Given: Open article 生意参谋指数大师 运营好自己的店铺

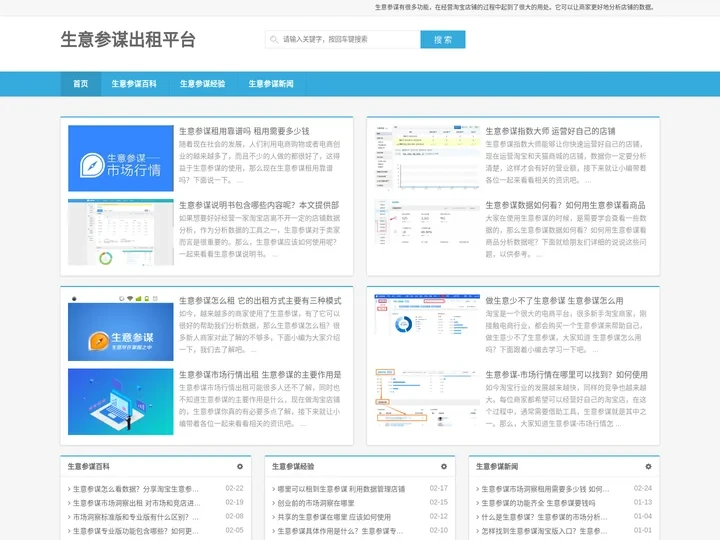Looking at the screenshot, I should pyautogui.click(x=550, y=131).
